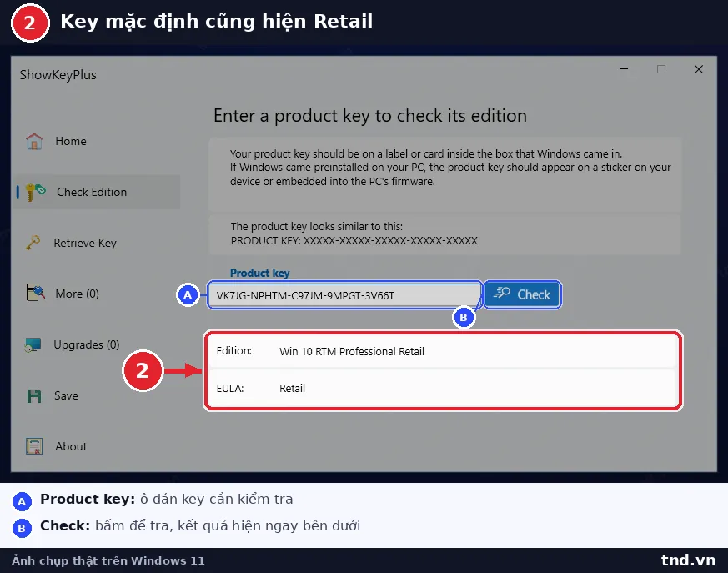Close the ShowKeyPlus window

(x=698, y=69)
